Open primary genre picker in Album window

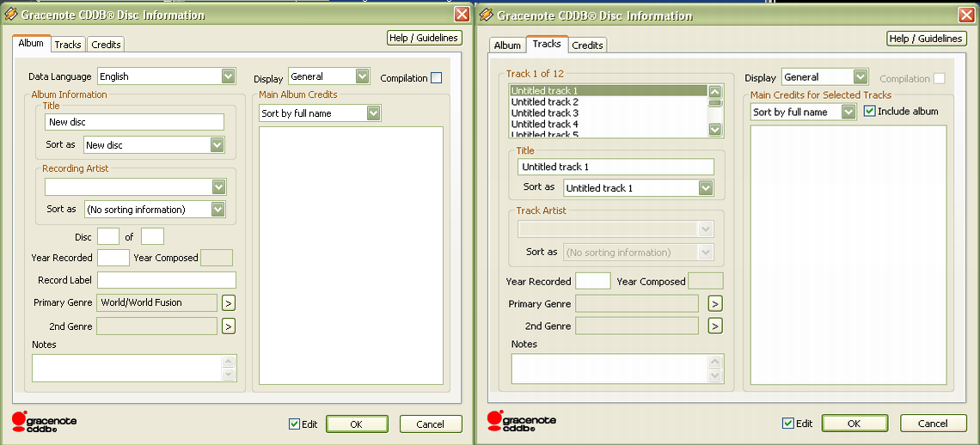pyautogui.click(x=229, y=303)
